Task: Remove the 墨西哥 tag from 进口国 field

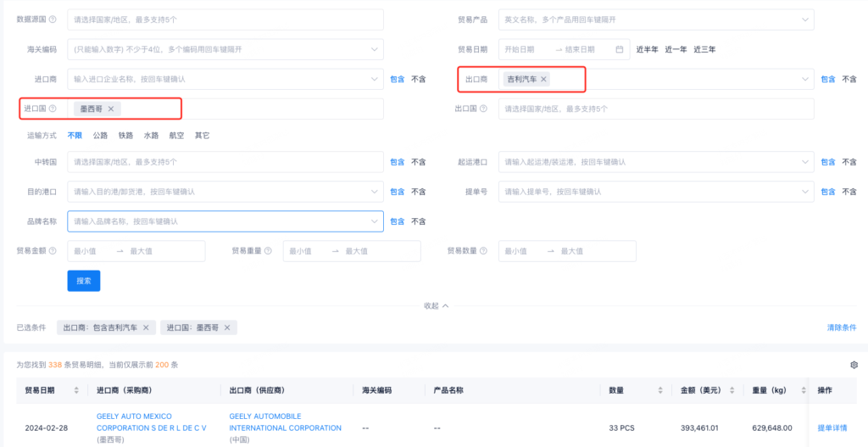Action: pyautogui.click(x=110, y=109)
